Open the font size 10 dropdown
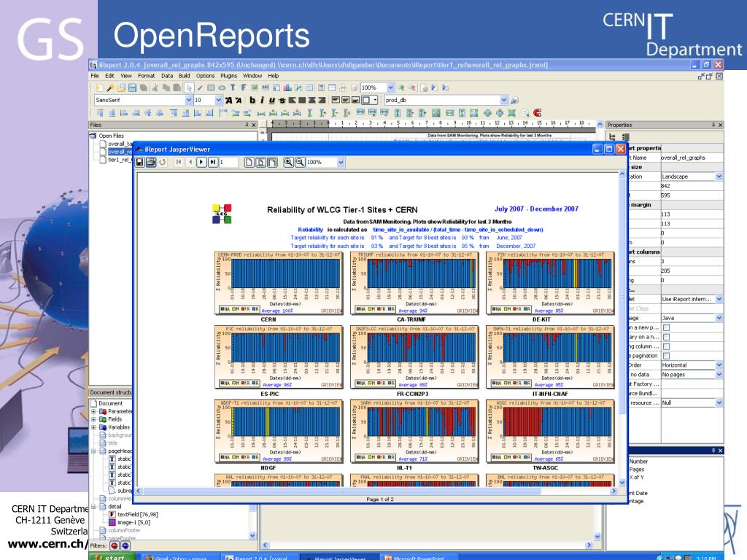Screen dimensions: 747x560 pyautogui.click(x=219, y=100)
